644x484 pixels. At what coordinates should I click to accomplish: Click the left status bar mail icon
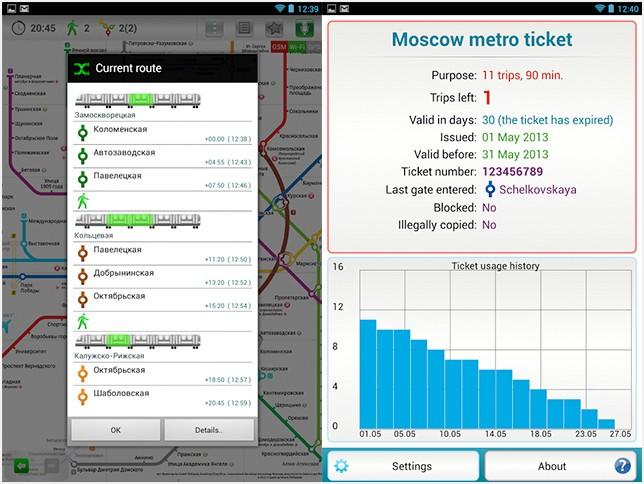(x=24, y=8)
